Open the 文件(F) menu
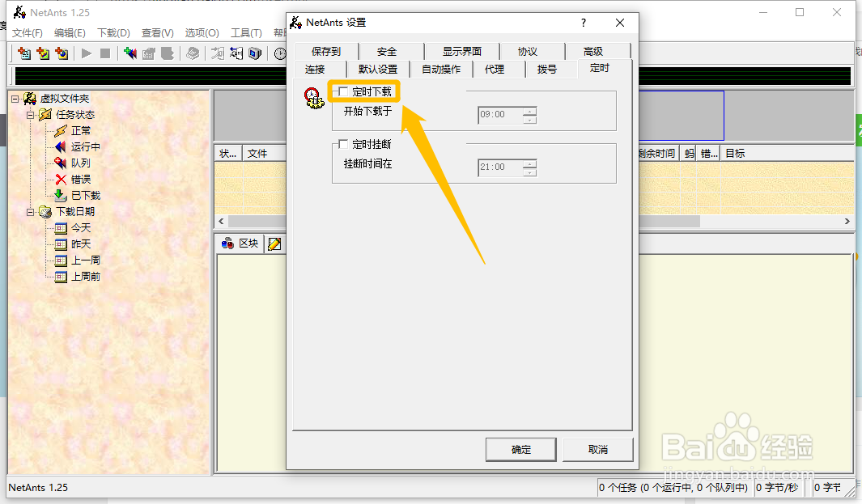 tap(28, 33)
